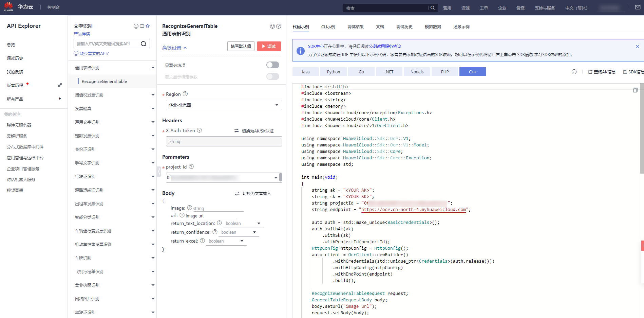644x318 pixels.
Task: Switch to the 模拟数据 tab
Action: click(433, 26)
